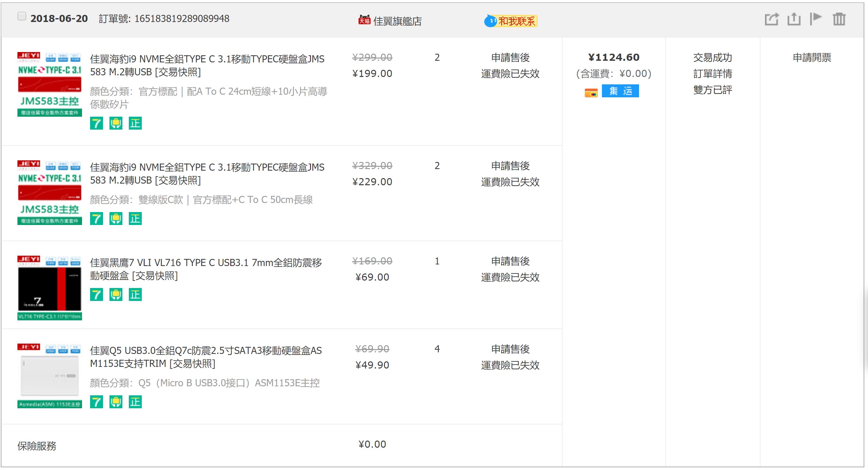Click 顏色分類 雙線版C款 option text

(x=201, y=200)
